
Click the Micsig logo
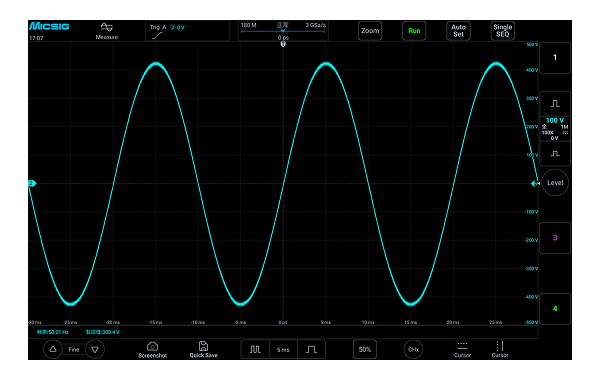[49, 26]
